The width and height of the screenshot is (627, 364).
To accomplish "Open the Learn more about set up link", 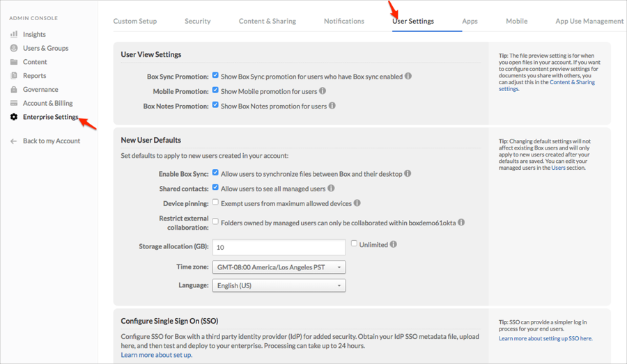I will point(156,355).
